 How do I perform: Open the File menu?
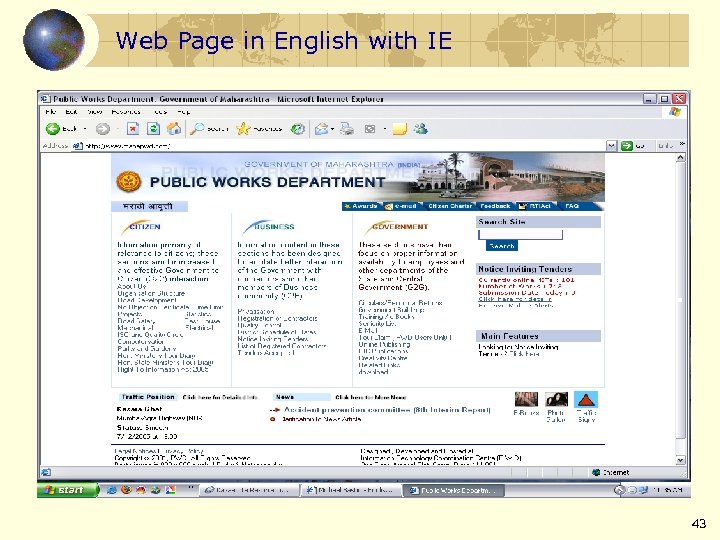(x=51, y=112)
